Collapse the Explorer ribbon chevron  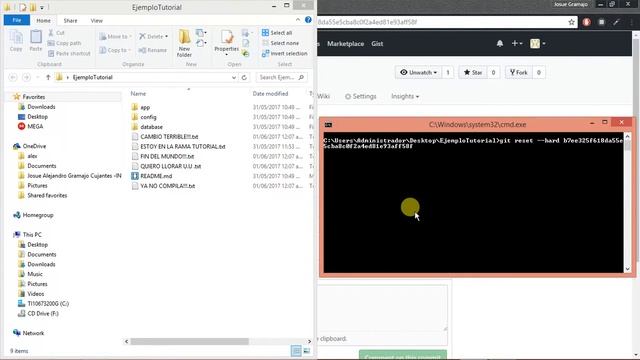[298, 20]
